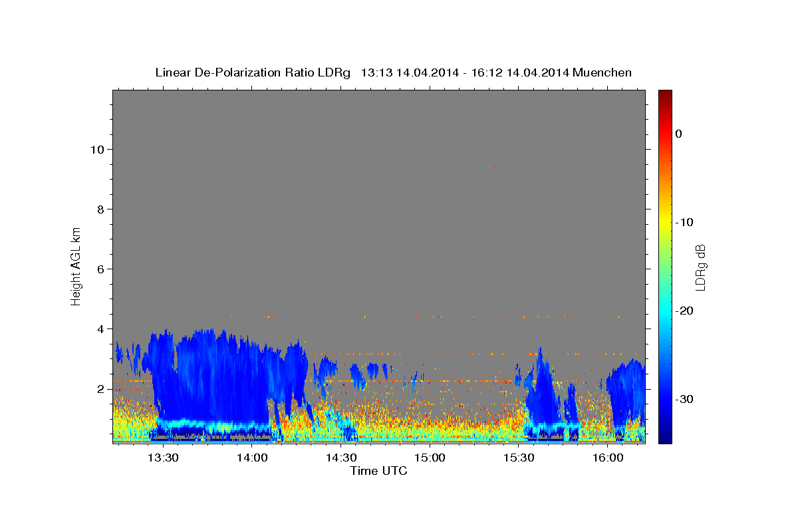Click the 15:00 time tick label
Screen dimensions: 798x532
(430, 458)
